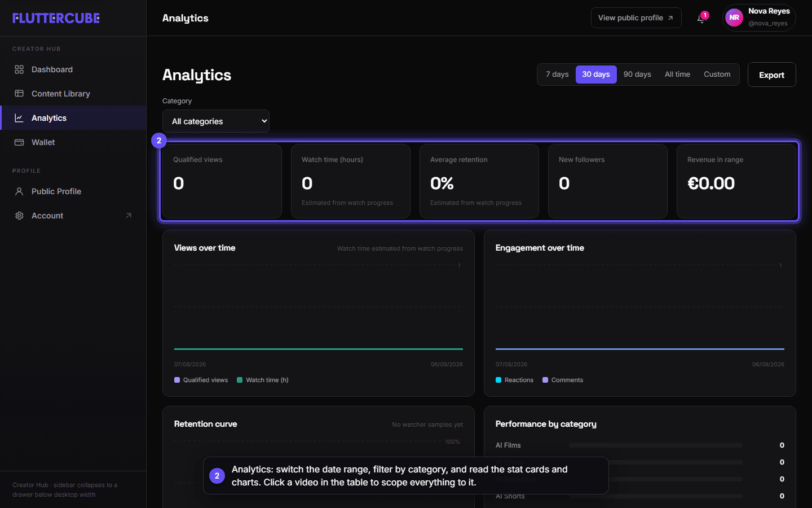Click the Engagement over time chart title
Viewport: 812px width, 508px height.
coord(540,248)
